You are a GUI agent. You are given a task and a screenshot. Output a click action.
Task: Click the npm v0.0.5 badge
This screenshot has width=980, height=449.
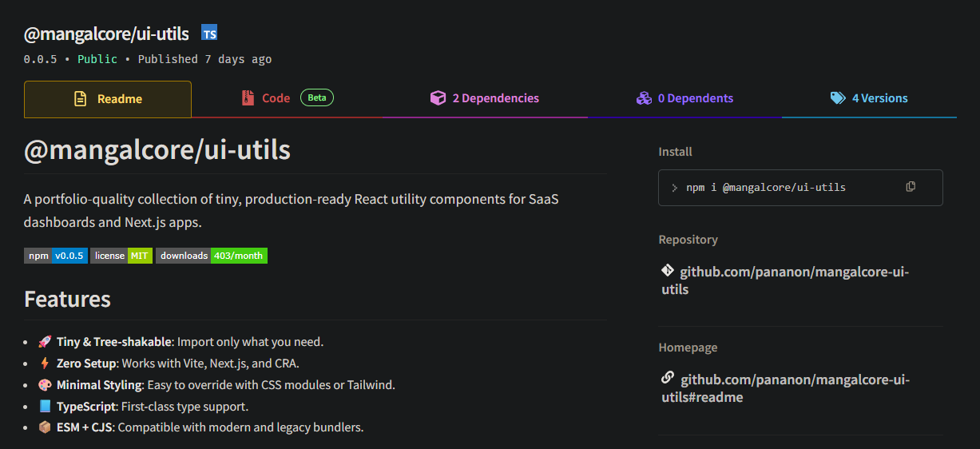(x=56, y=256)
